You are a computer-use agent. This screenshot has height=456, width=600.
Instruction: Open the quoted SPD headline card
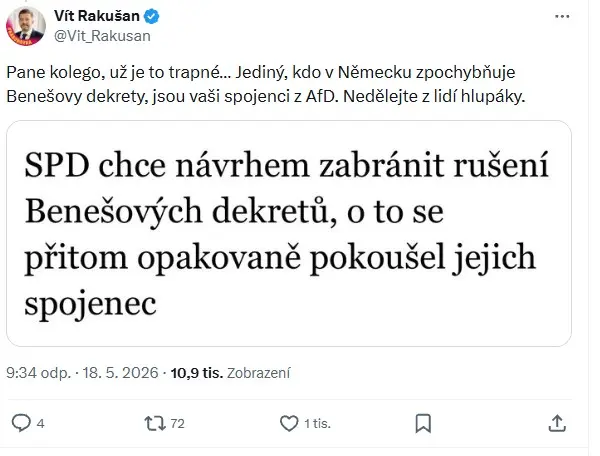click(x=289, y=233)
